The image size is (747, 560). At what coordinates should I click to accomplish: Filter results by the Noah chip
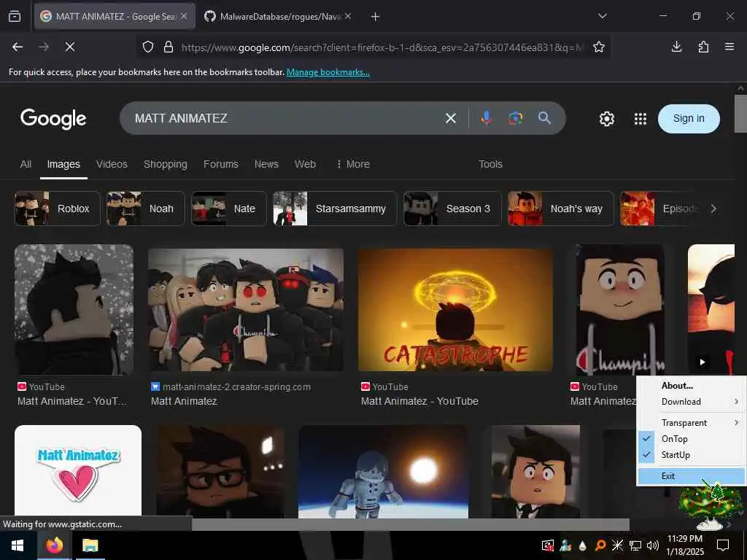pos(145,209)
